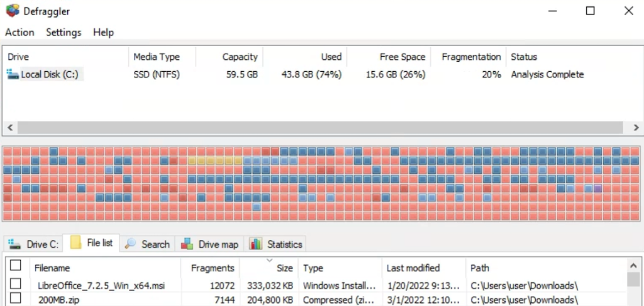Click the 20% fragmentation value
Image resolution: width=644 pixels, height=306 pixels.
coord(492,75)
